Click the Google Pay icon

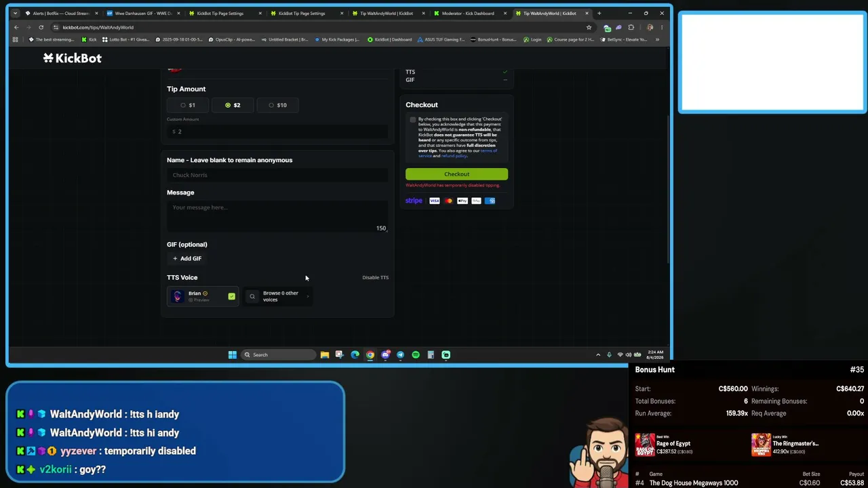[476, 201]
